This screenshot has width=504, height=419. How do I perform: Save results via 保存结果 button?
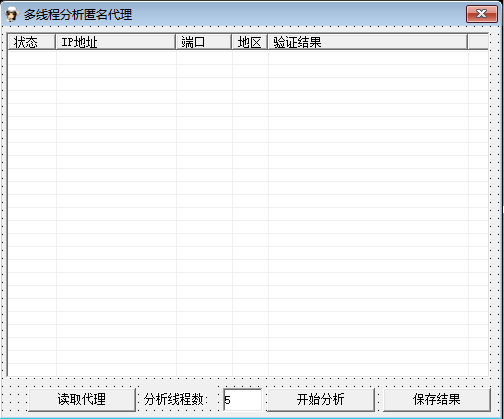[437, 399]
